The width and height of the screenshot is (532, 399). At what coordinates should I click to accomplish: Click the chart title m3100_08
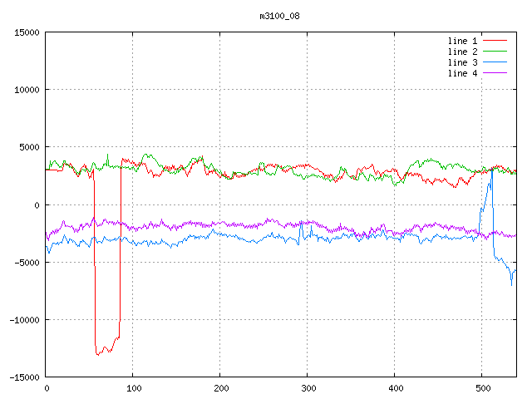click(280, 16)
